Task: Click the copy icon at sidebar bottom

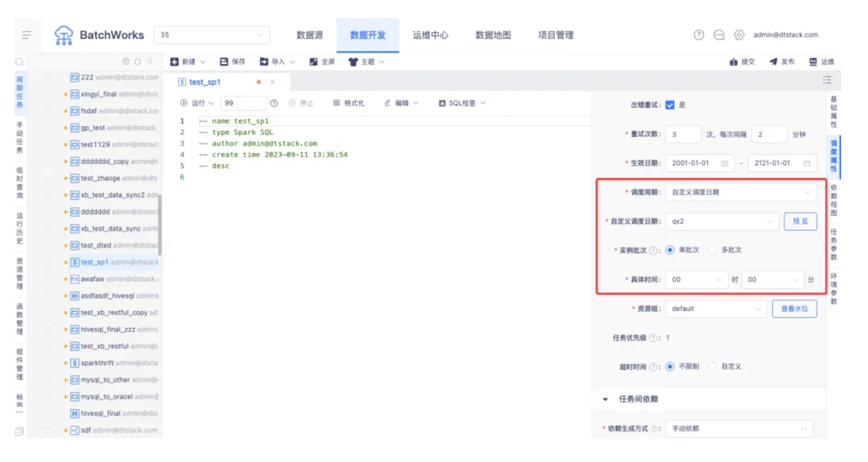Action: click(x=19, y=431)
